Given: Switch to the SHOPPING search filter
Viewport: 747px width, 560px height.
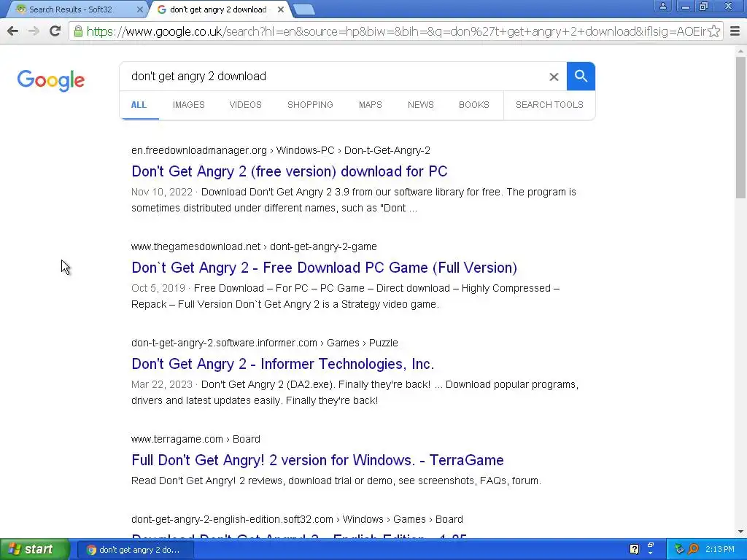Looking at the screenshot, I should [x=310, y=105].
